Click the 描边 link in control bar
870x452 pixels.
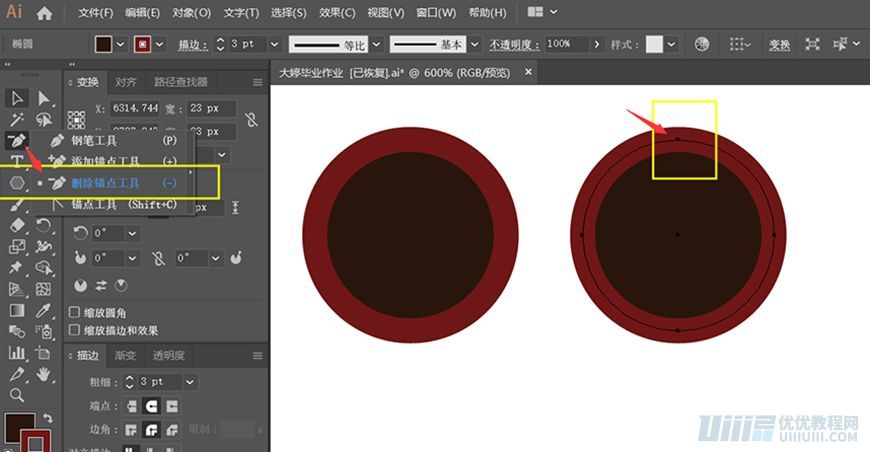193,45
